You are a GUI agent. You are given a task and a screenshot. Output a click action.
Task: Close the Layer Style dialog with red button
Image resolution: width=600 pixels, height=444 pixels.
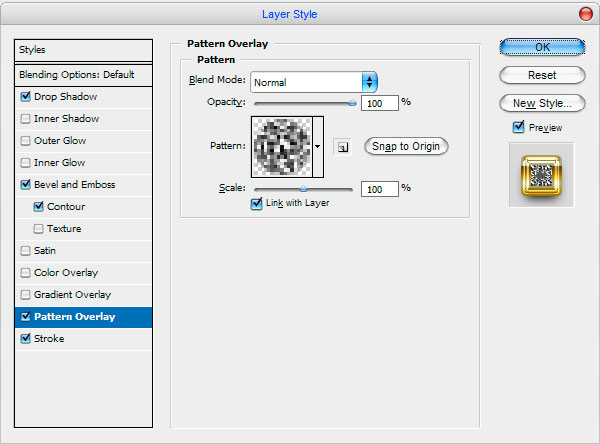[585, 14]
